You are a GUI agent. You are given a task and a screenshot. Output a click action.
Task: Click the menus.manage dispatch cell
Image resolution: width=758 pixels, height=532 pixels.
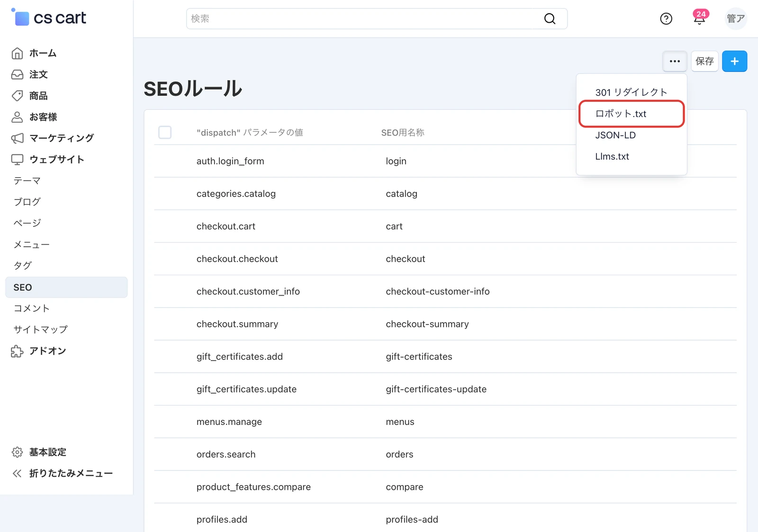[229, 422]
